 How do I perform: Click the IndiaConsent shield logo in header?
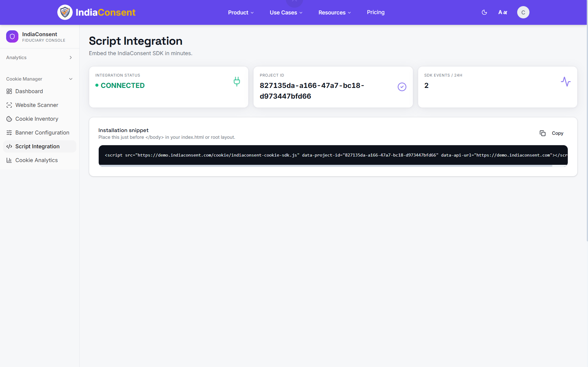click(x=65, y=12)
